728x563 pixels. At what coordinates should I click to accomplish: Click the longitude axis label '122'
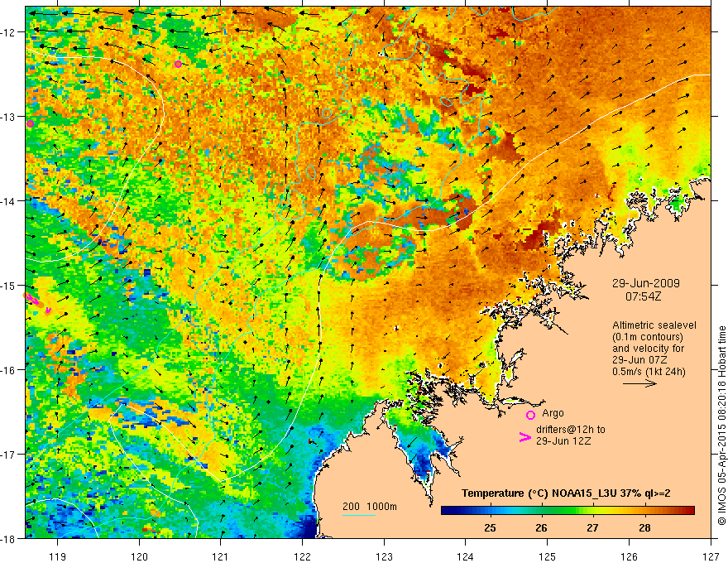tap(302, 556)
